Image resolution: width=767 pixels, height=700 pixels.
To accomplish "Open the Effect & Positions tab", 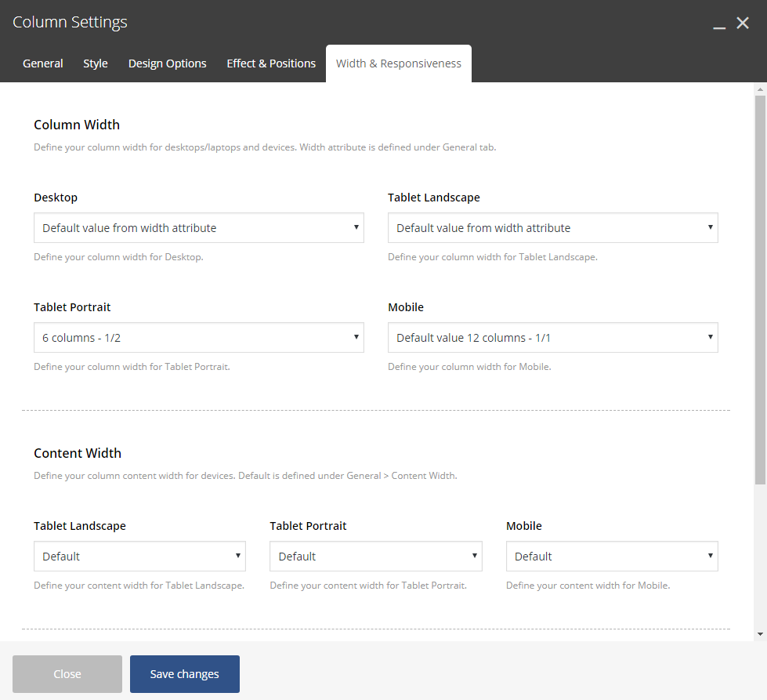I will tap(271, 63).
